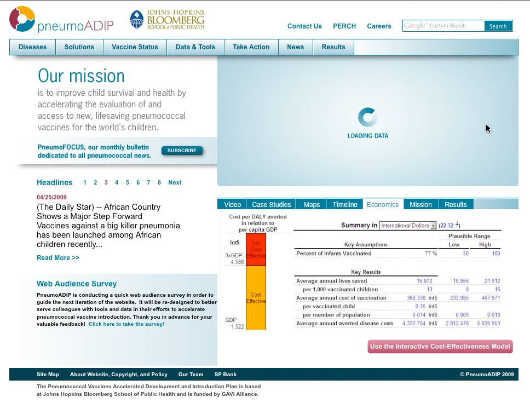Viewport: 530px width, 420px height.
Task: Click Use the Interactive Cost-Effectiveness Model
Action: click(440, 346)
